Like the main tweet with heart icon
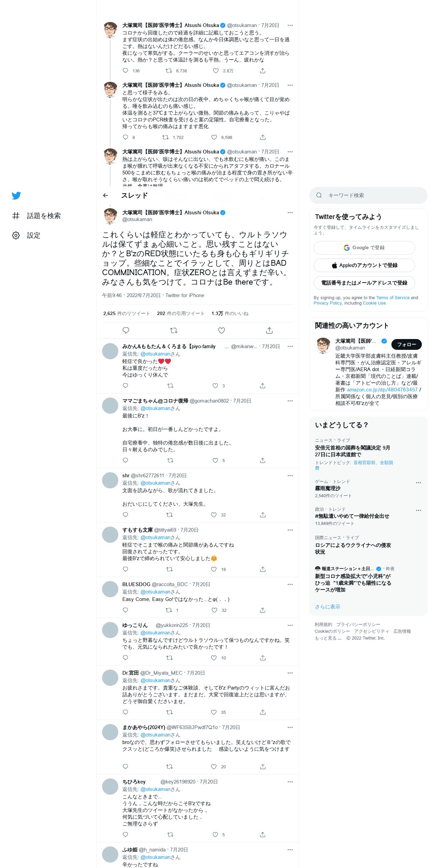The height and width of the screenshot is (868, 434). tap(221, 330)
